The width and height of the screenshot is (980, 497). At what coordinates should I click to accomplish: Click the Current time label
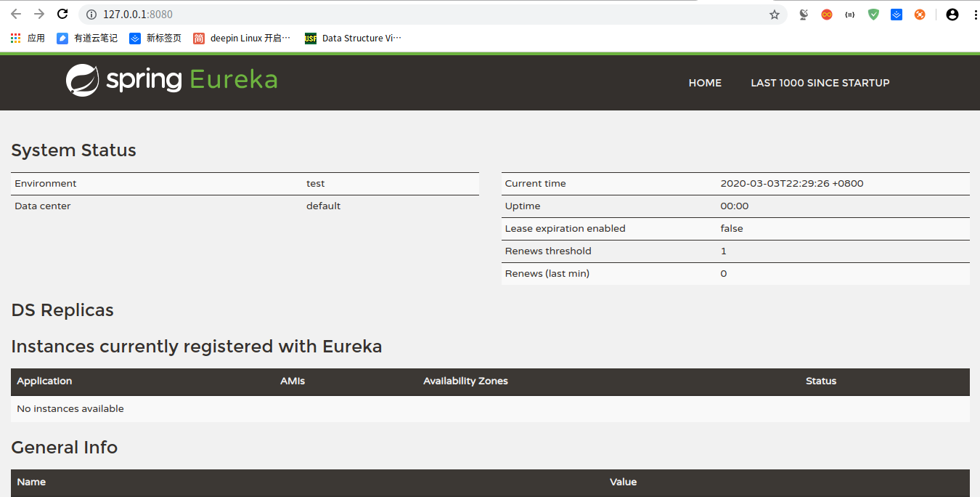coord(536,184)
